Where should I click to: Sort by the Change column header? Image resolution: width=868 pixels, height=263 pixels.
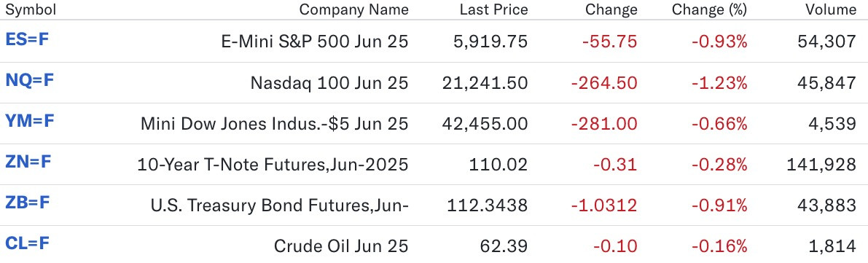611,9
